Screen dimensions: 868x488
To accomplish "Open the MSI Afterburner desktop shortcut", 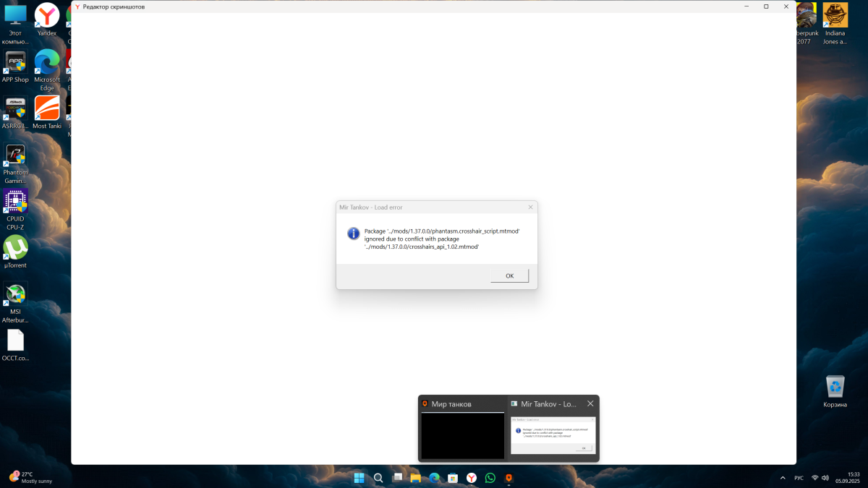I will [x=15, y=302].
